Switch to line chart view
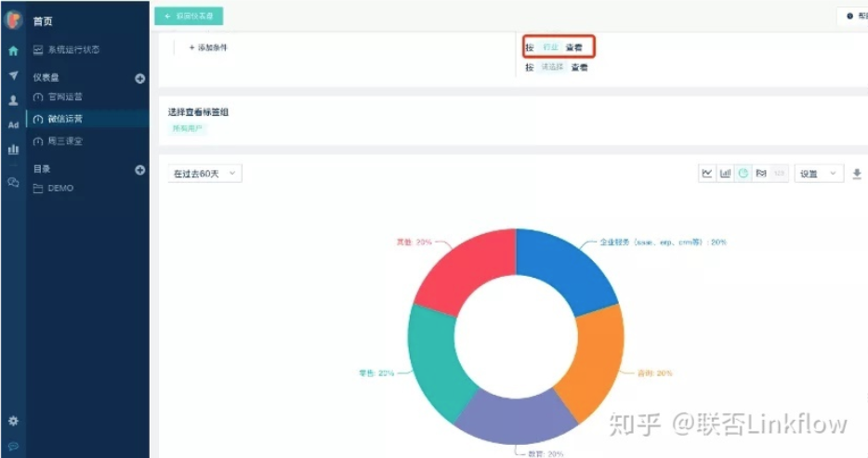868x458 pixels. (707, 173)
